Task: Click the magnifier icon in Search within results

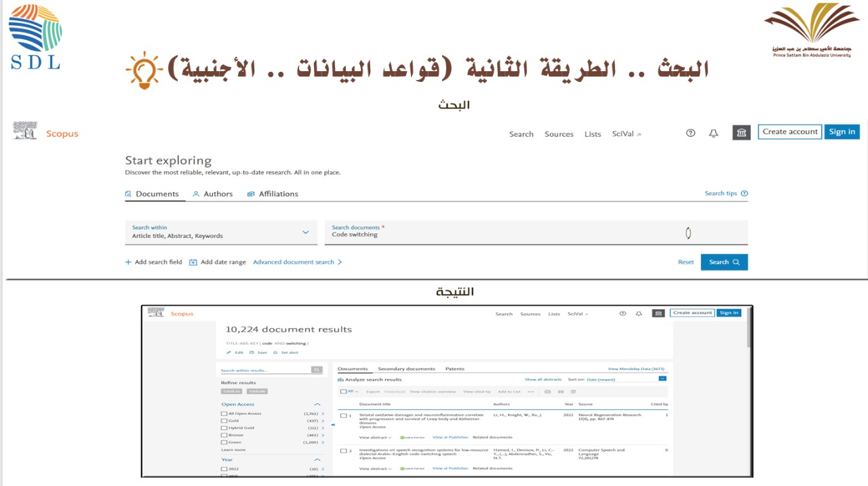Action: point(317,370)
